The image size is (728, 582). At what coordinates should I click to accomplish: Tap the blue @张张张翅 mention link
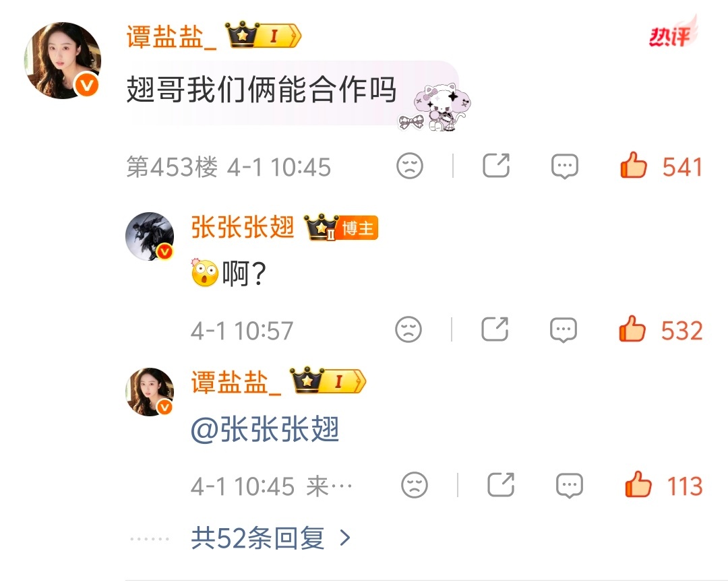(x=265, y=429)
